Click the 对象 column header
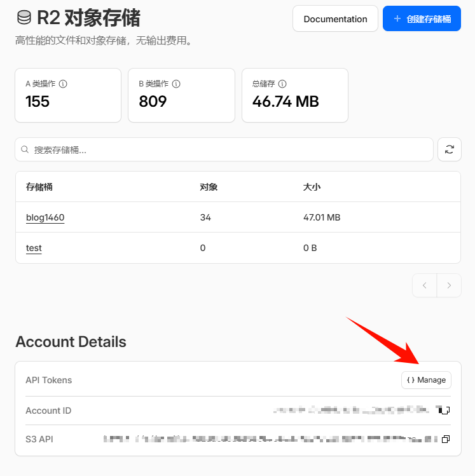The image size is (475, 476). 209,187
